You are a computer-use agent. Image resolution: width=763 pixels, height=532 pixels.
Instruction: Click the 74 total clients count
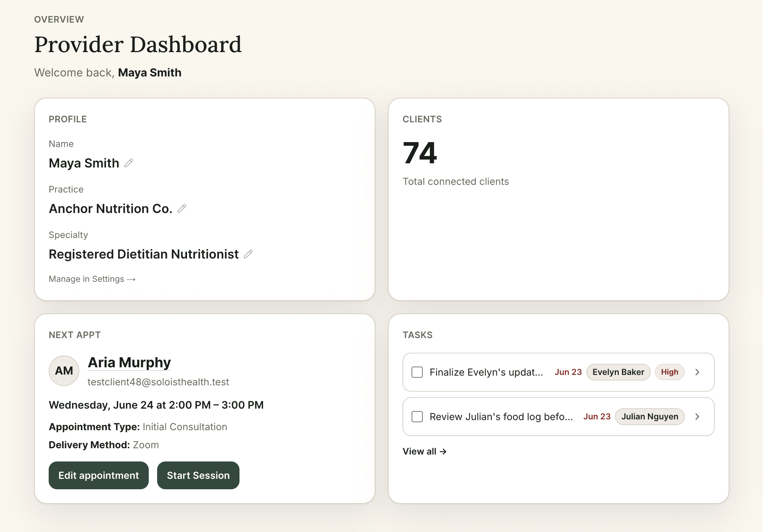[x=420, y=153]
